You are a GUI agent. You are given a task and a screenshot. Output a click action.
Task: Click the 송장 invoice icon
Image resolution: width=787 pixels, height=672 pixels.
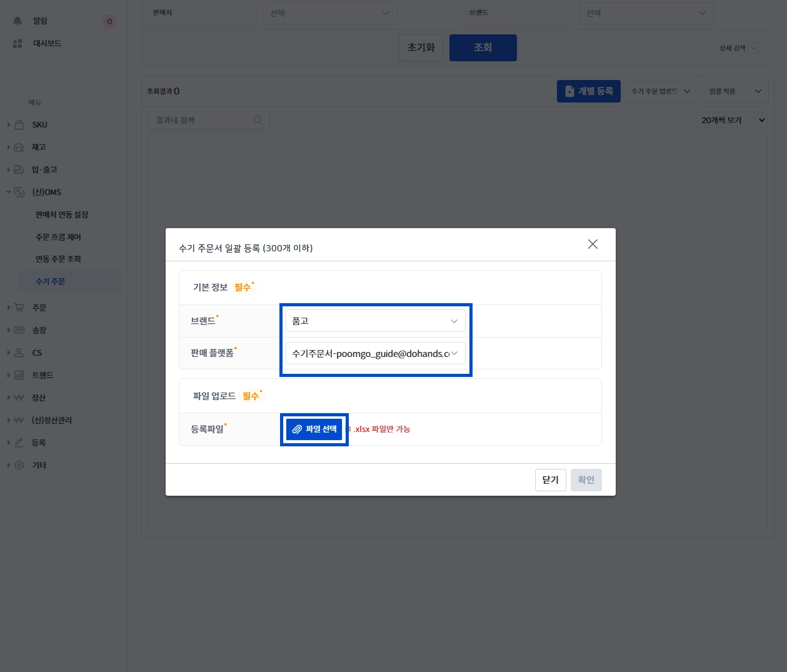19,330
